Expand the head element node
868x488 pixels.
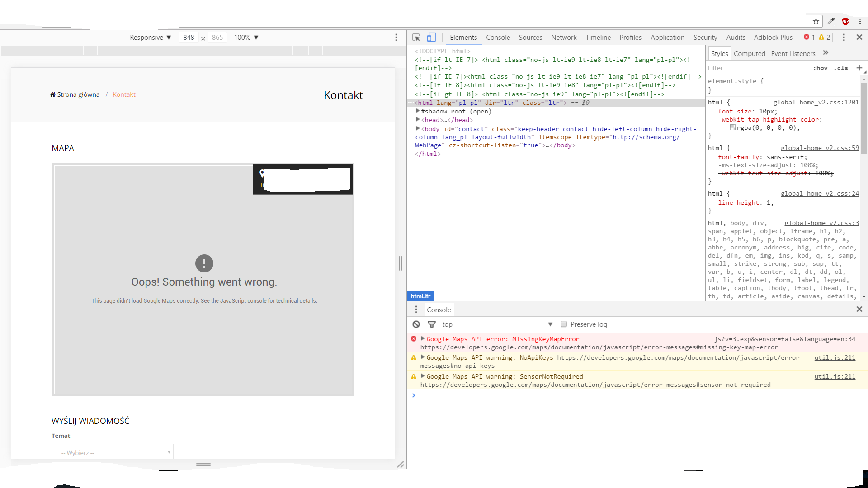pos(418,120)
